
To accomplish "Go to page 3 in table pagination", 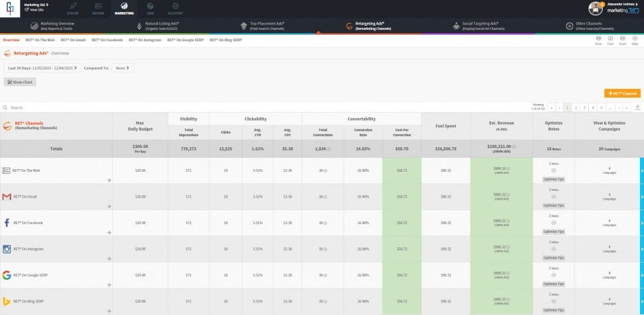I will point(584,107).
